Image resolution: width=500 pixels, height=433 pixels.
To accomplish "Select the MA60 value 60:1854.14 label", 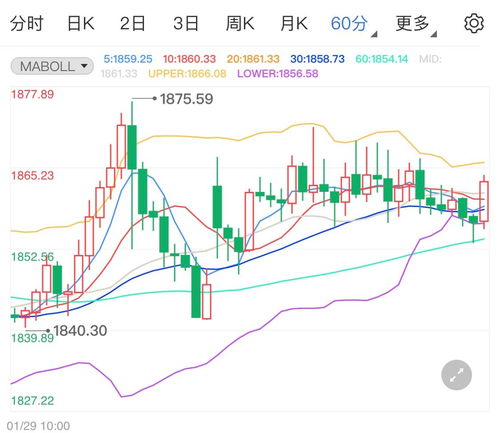I will [382, 59].
